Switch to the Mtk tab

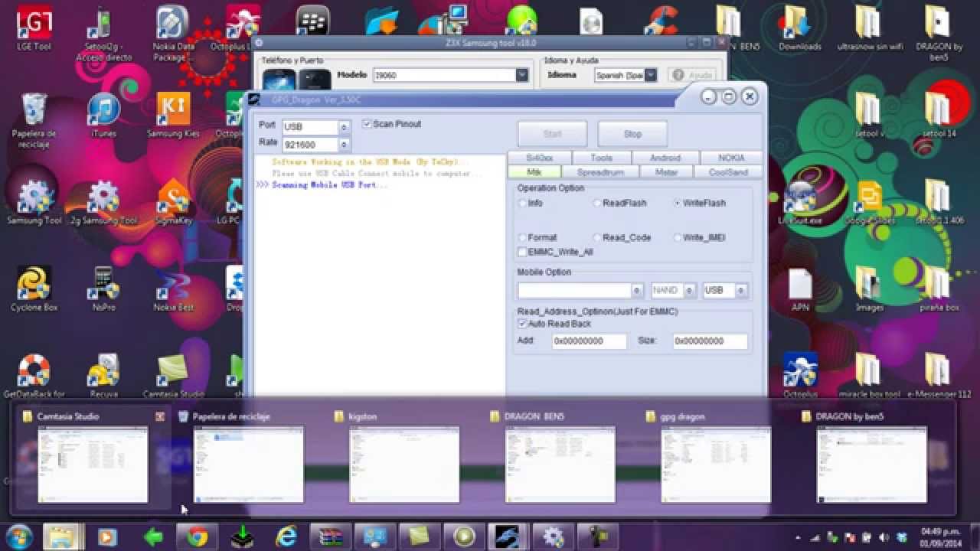pyautogui.click(x=534, y=172)
